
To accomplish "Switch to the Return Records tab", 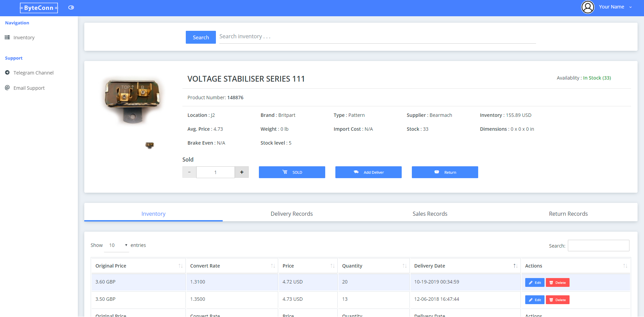I will 568,214.
